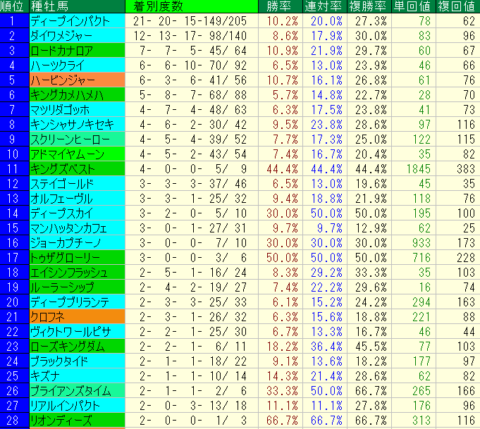Select the ハービンジャー sire name
Screen dimensions: 480x429
coord(63,80)
